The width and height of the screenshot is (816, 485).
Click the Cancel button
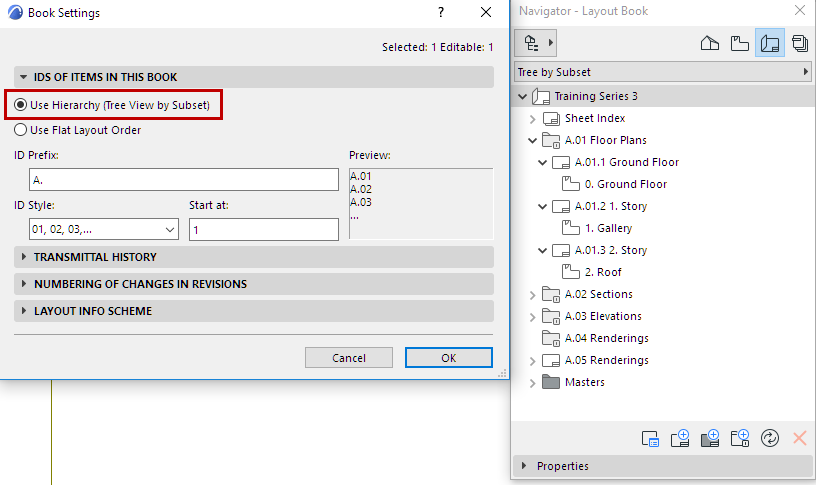point(349,358)
